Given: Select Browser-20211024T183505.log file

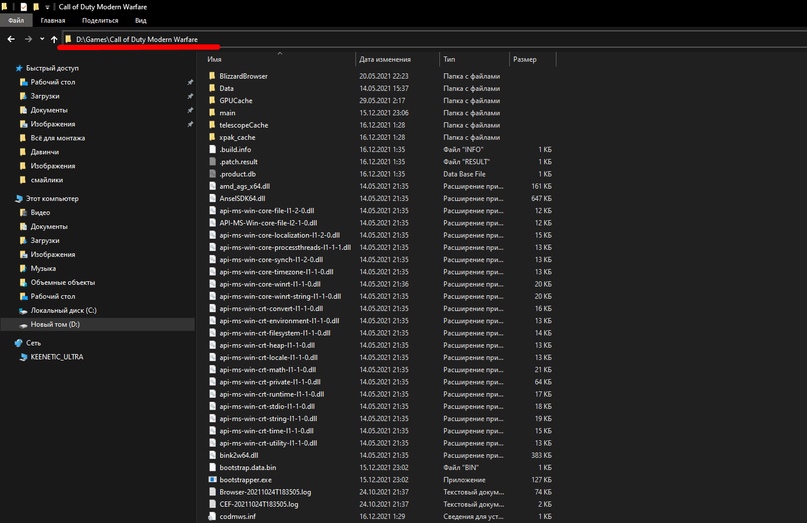Looking at the screenshot, I should pyautogui.click(x=265, y=492).
